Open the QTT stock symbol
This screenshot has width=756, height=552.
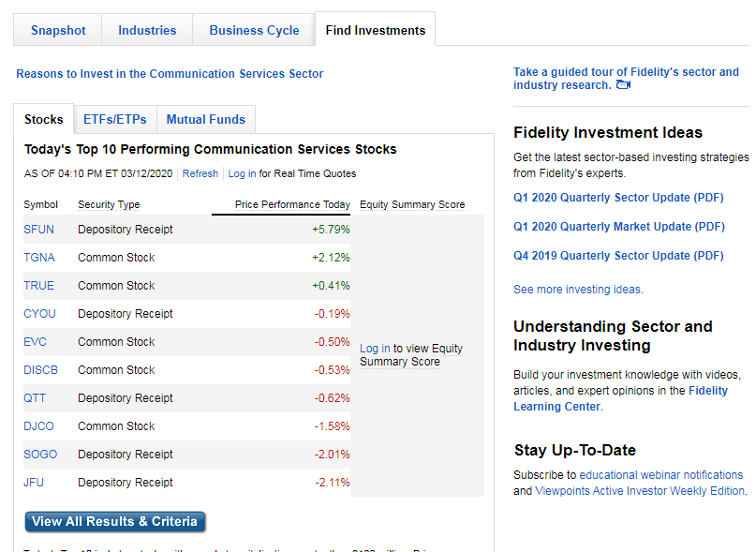point(35,398)
